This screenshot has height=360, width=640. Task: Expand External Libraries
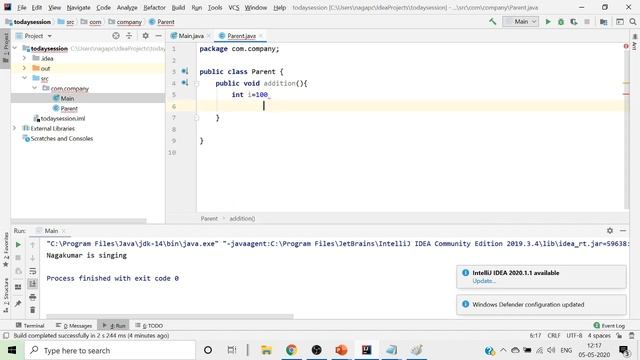[15, 128]
